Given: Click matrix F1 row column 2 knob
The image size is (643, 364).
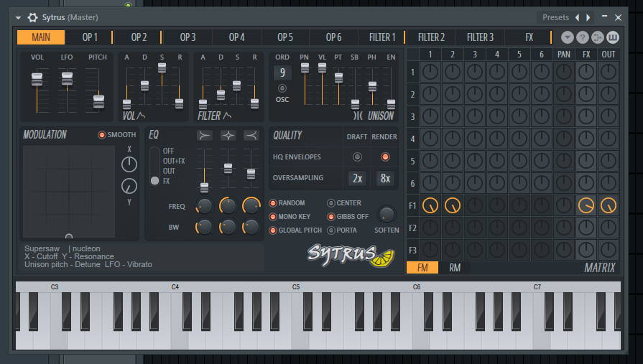Looking at the screenshot, I should click(x=453, y=205).
